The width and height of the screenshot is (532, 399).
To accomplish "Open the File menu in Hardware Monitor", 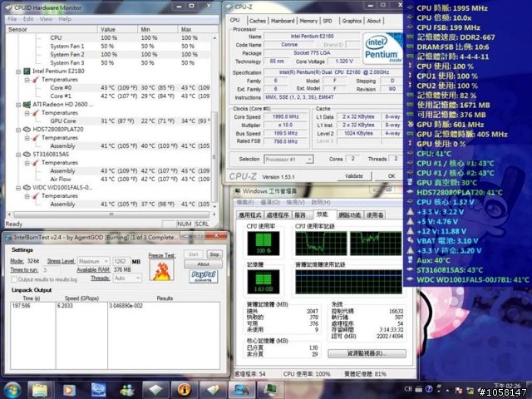I will pyautogui.click(x=12, y=19).
